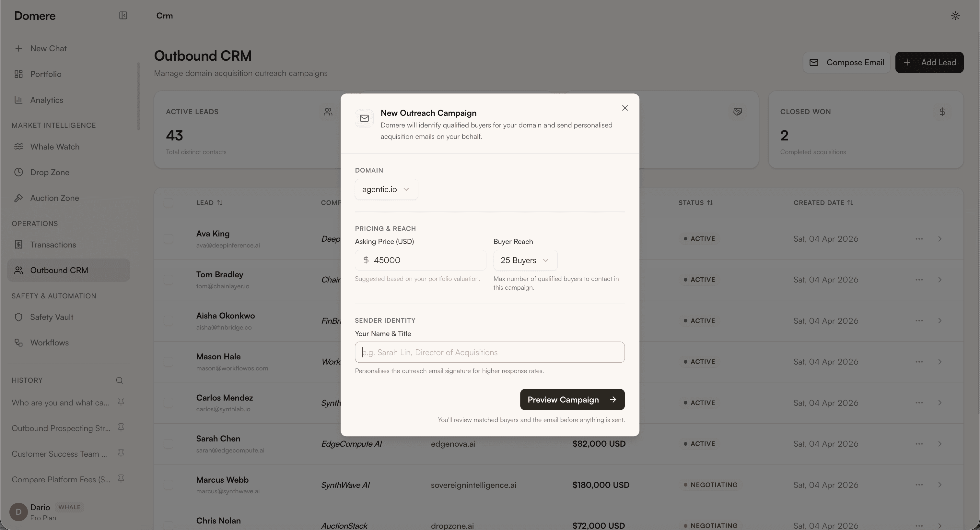The height and width of the screenshot is (530, 980).
Task: Click the search icon next to History
Action: [120, 380]
